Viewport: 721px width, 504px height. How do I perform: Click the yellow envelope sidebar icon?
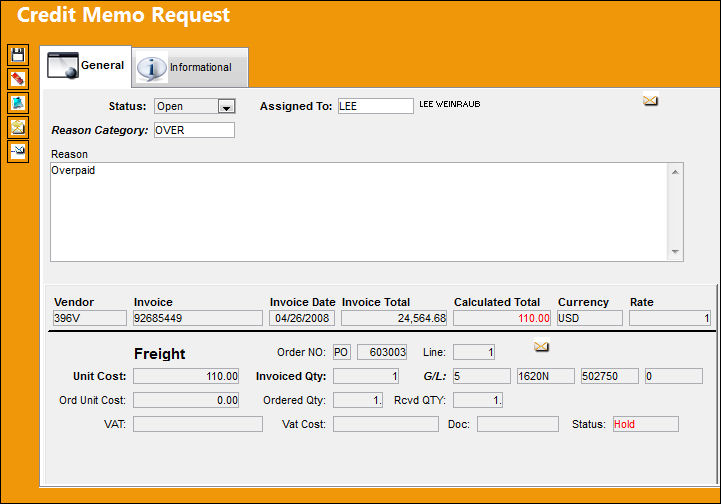coord(18,127)
